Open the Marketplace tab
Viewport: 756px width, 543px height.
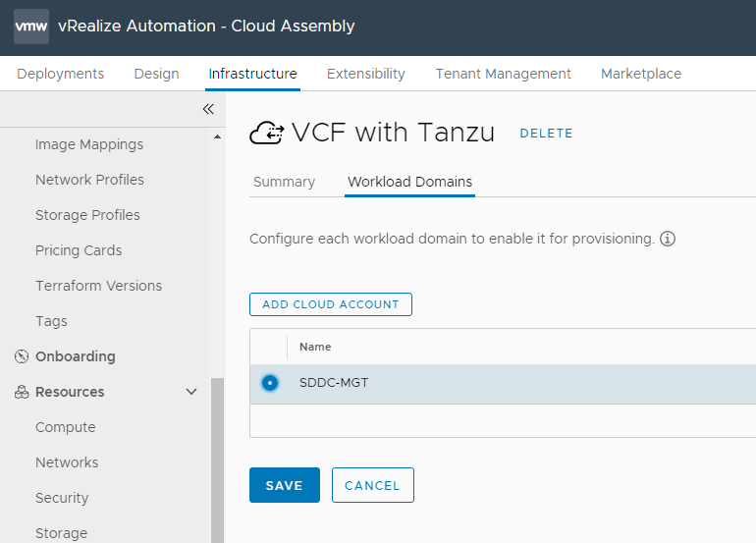(641, 74)
